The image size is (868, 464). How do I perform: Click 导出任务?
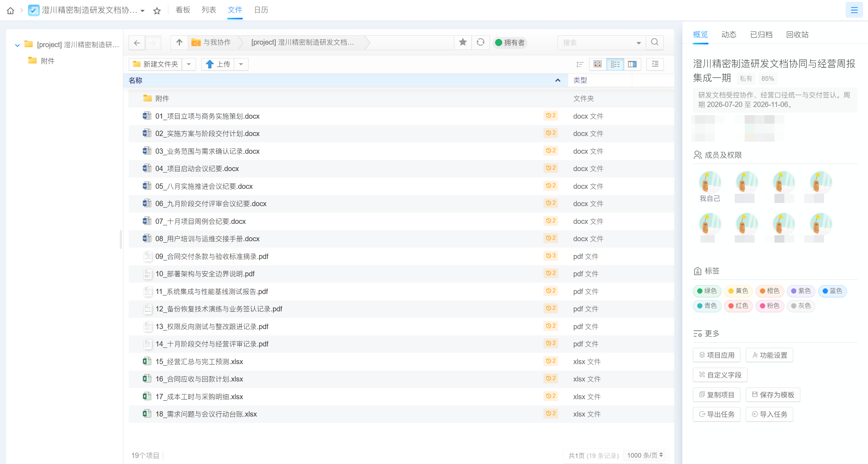pyautogui.click(x=717, y=414)
